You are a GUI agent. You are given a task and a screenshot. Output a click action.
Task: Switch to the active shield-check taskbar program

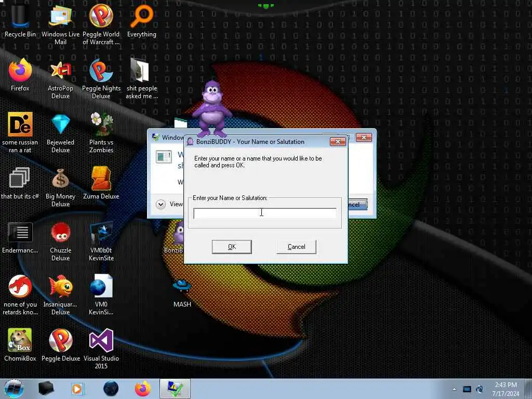tap(175, 389)
